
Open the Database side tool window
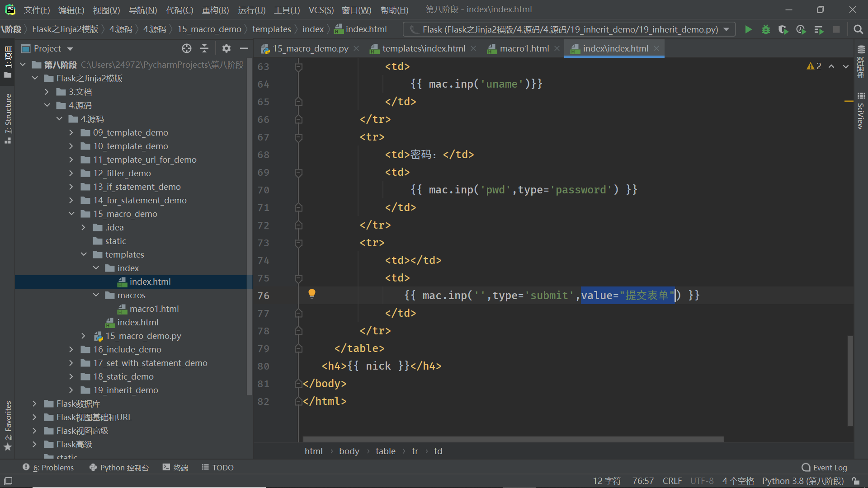tap(861, 62)
